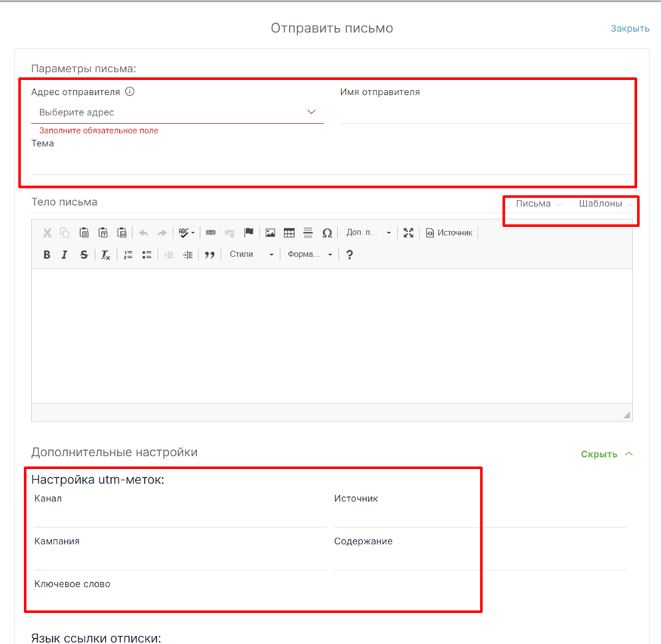This screenshot has height=644, width=661.
Task: Collapse additional settings via Скрыть
Action: [606, 454]
